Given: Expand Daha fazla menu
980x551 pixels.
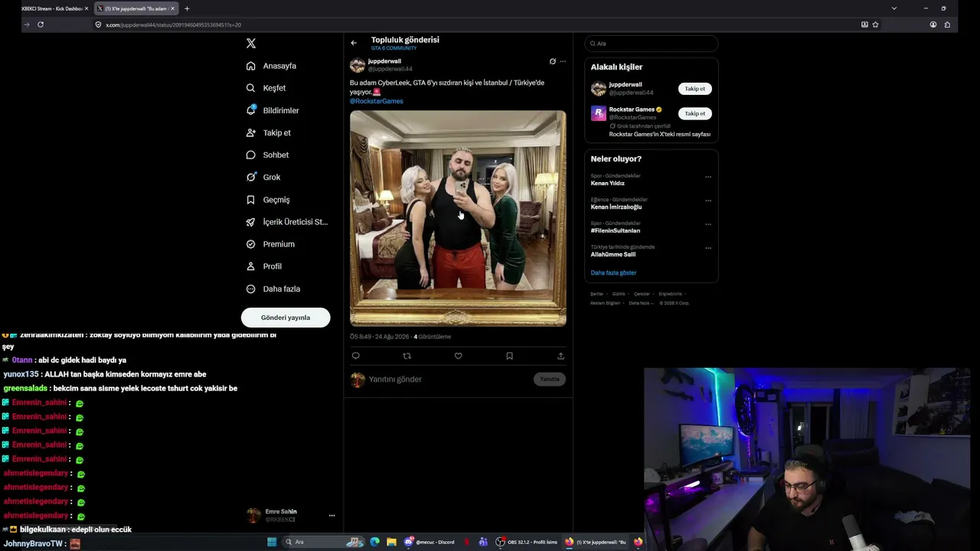Looking at the screenshot, I should click(x=273, y=289).
